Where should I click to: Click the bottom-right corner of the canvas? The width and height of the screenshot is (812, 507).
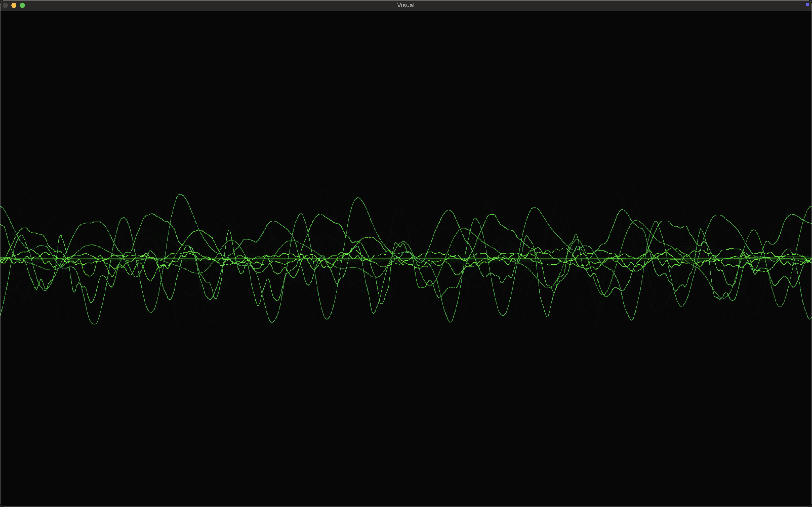point(809,504)
